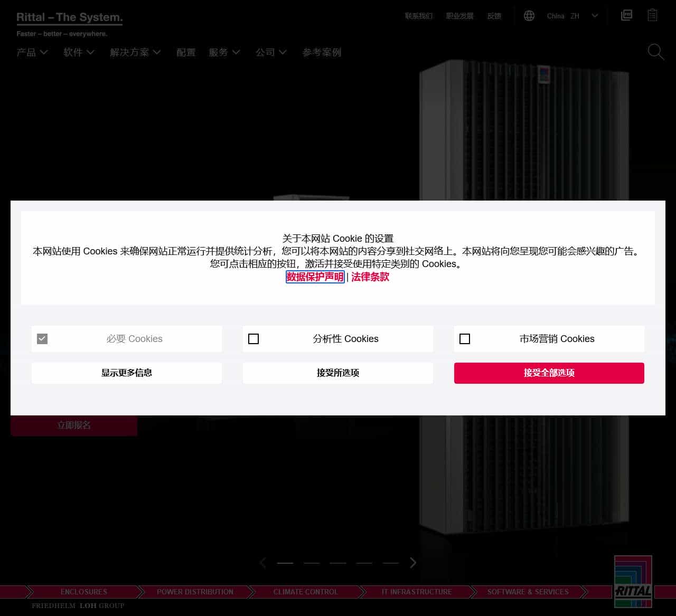Select CLIMATE CONTROL in the bottom bar
Viewport: 676px width, 616px height.
[x=306, y=592]
